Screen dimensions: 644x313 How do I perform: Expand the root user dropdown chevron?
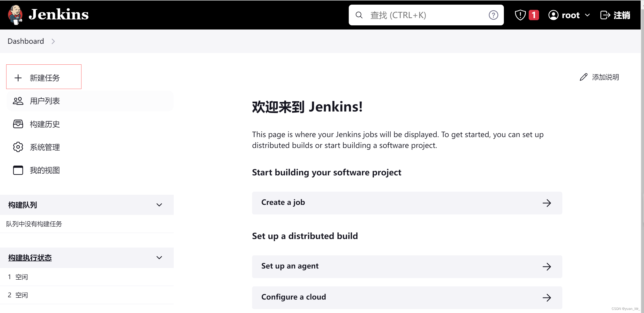(587, 15)
